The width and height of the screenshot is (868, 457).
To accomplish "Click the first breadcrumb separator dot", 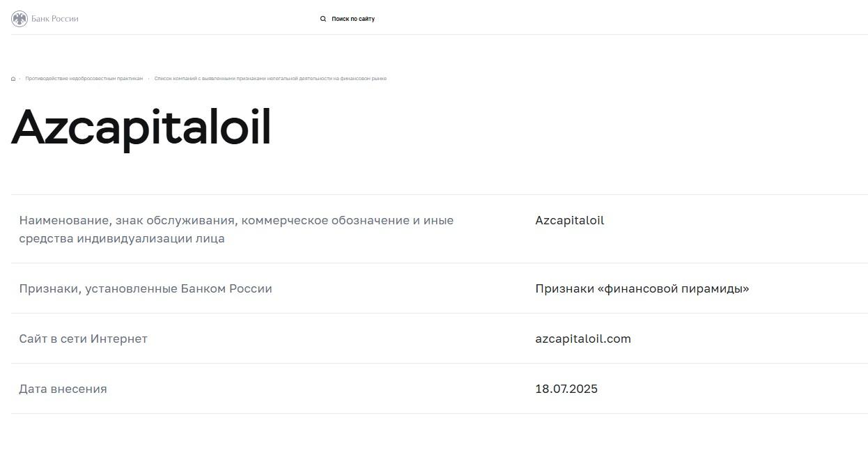I will (x=19, y=79).
